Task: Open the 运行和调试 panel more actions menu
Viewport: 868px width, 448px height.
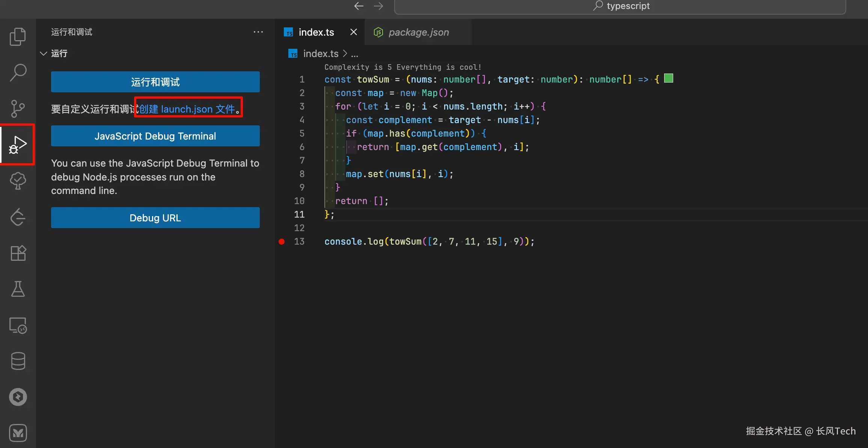Action: (x=258, y=32)
